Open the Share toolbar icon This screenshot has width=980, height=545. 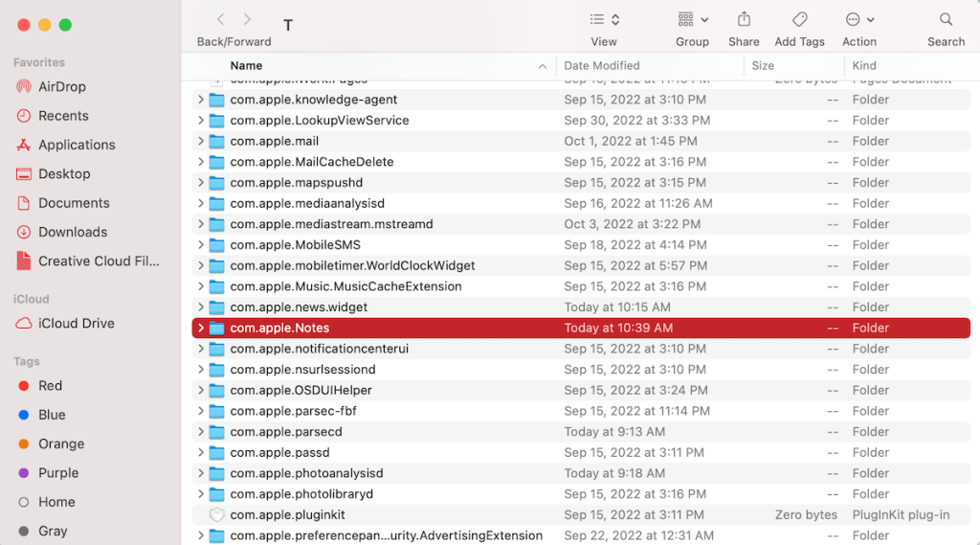743,19
